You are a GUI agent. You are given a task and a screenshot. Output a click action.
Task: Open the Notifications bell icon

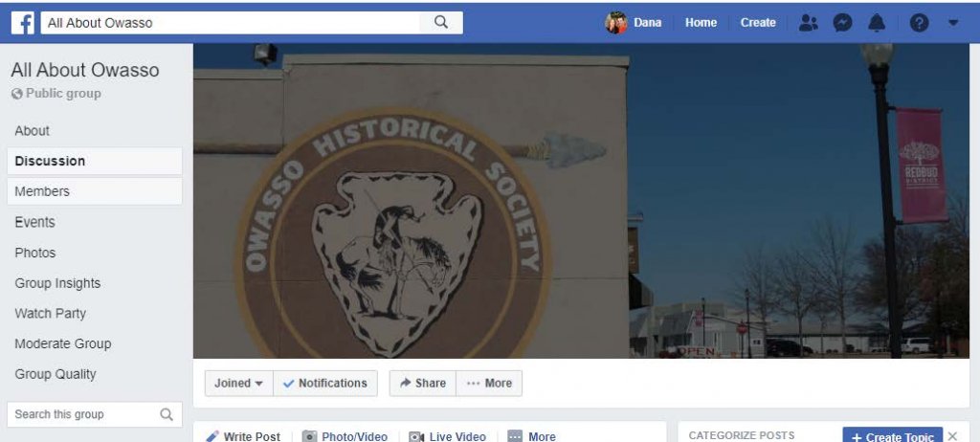pyautogui.click(x=877, y=23)
